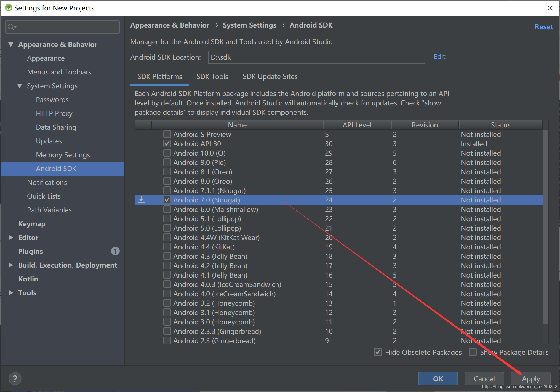Click the OK button

tap(438, 378)
